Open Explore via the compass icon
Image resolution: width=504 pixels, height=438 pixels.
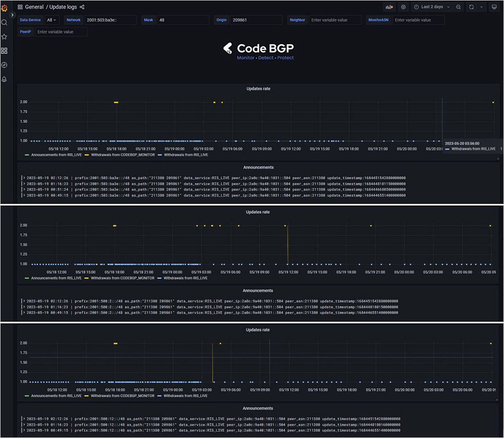point(5,65)
